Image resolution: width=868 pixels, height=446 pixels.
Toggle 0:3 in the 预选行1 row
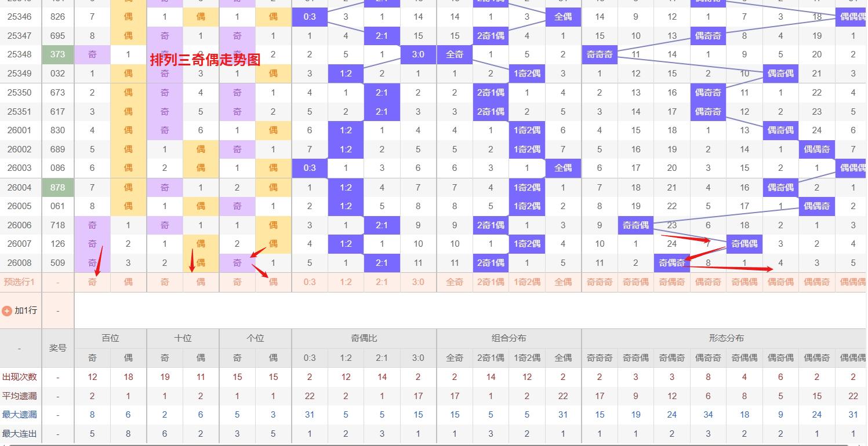310,282
